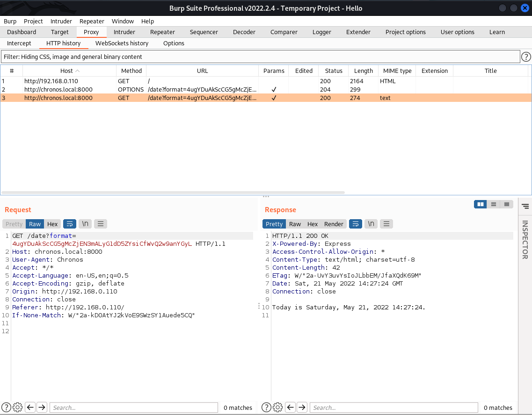Image resolution: width=532 pixels, height=415 pixels.
Task: Show Response in Render view
Action: coord(334,224)
